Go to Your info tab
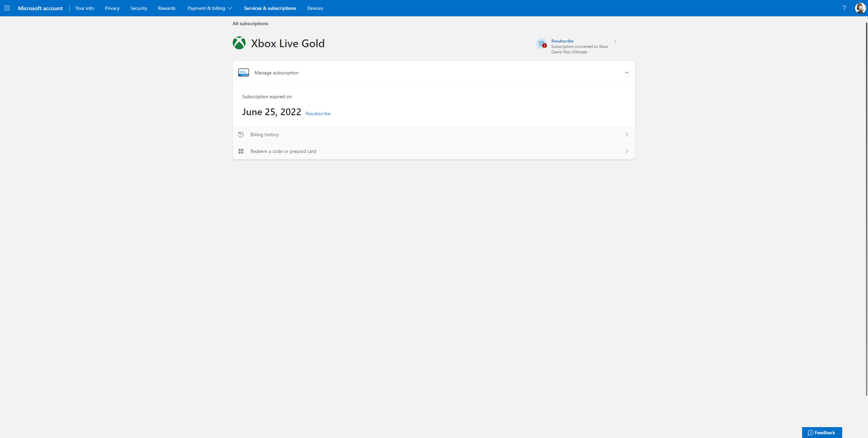 pyautogui.click(x=85, y=8)
